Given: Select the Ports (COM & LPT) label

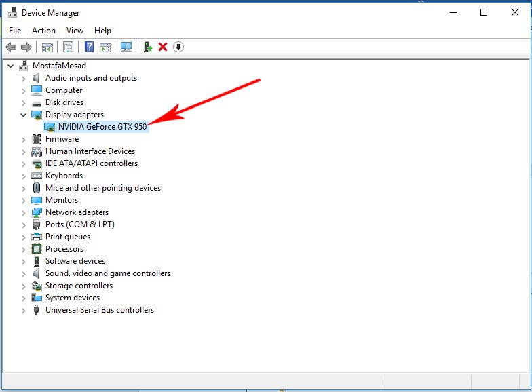Looking at the screenshot, I should coord(80,224).
